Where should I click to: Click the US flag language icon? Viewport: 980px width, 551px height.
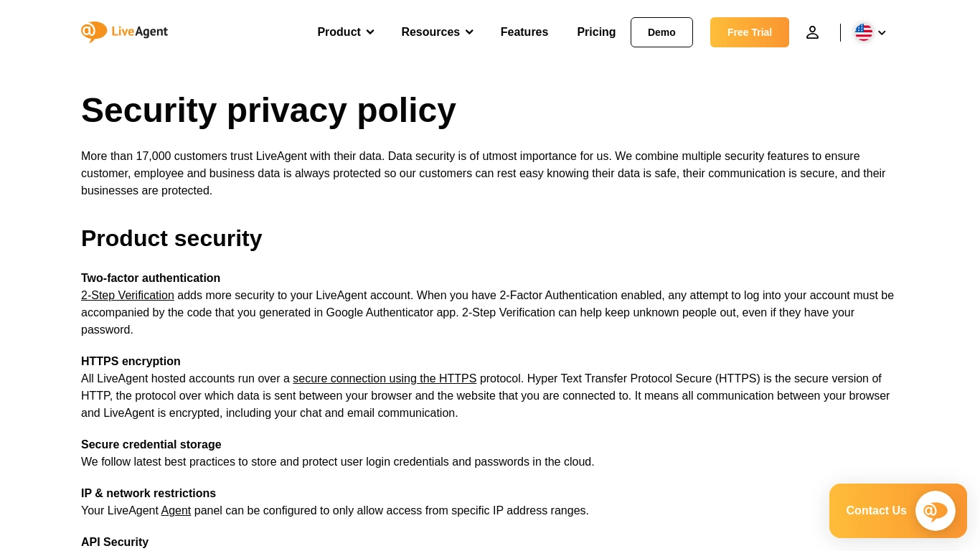tap(864, 32)
